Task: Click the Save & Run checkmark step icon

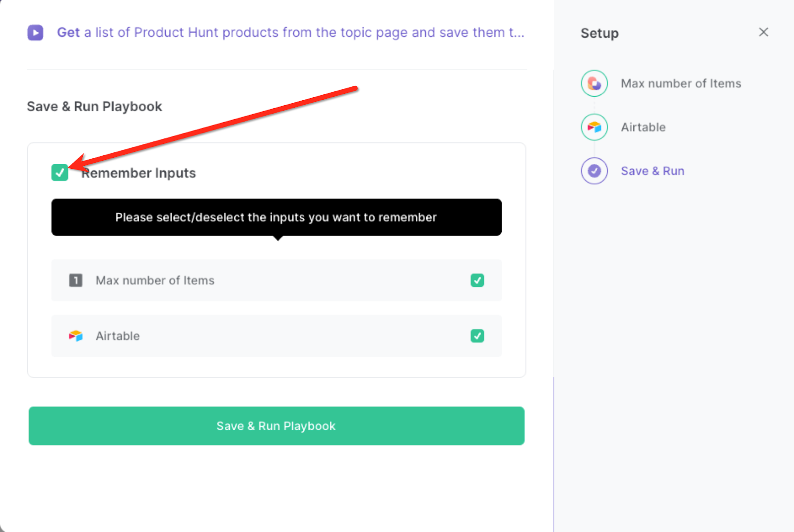Action: 595,171
